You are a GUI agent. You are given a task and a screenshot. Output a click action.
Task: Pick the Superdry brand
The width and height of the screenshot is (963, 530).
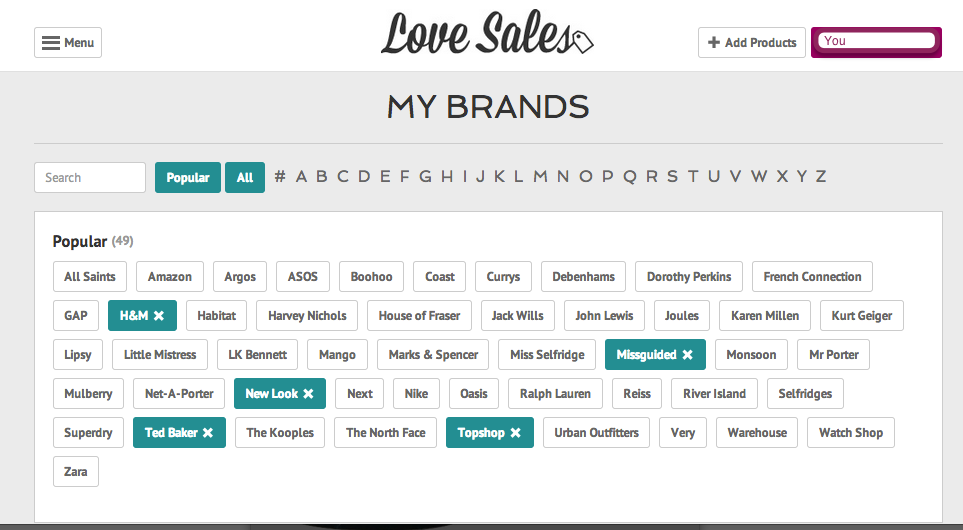coord(88,433)
